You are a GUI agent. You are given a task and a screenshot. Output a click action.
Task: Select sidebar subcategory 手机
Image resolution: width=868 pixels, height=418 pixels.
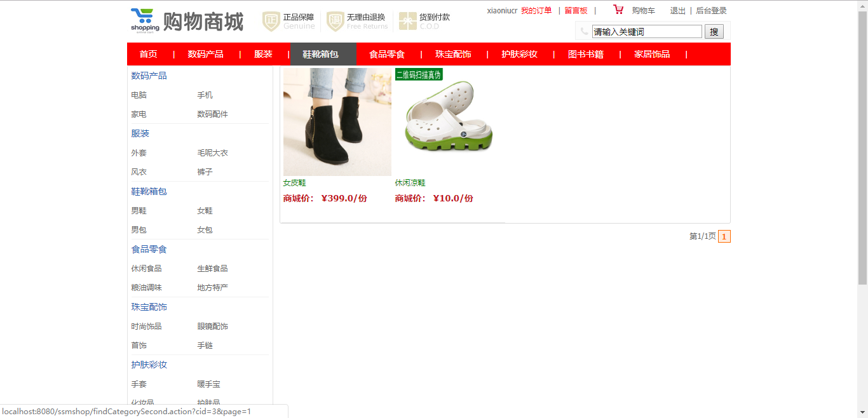(x=205, y=95)
